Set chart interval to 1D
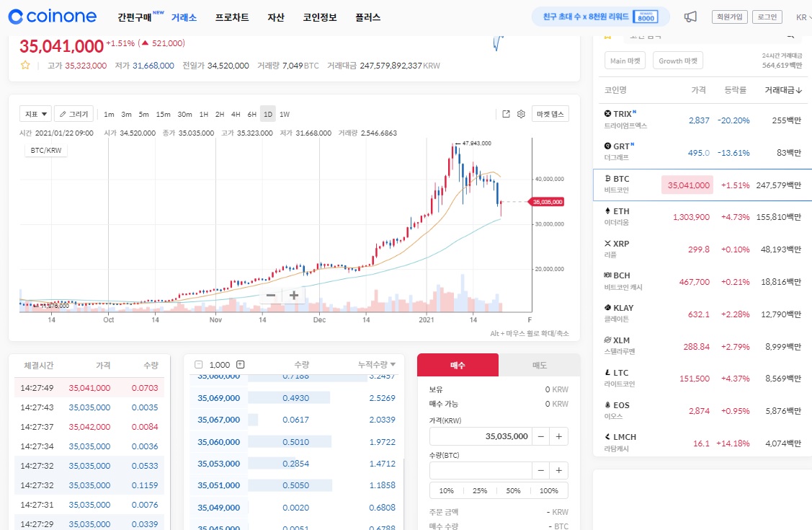Viewport: 812px width, 530px height. pos(268,115)
